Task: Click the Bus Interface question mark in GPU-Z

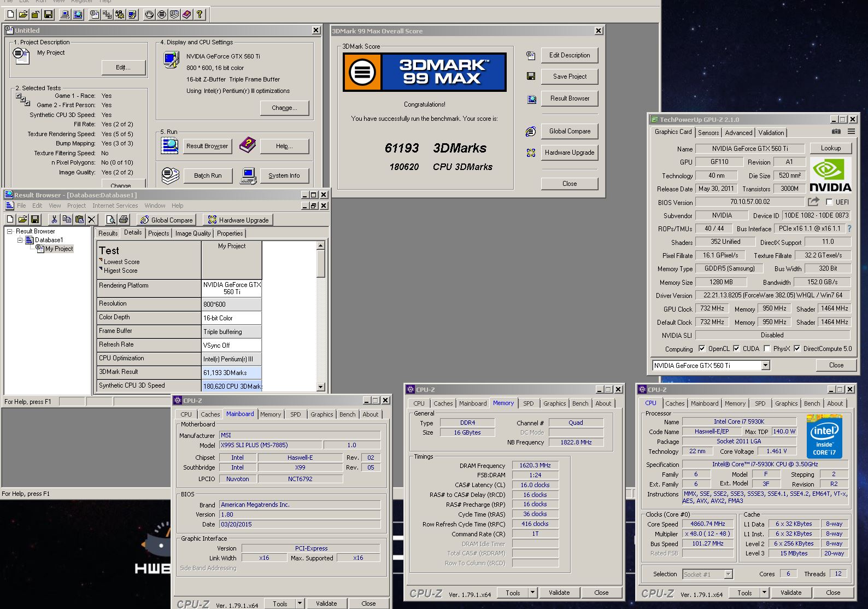Action: 849,229
